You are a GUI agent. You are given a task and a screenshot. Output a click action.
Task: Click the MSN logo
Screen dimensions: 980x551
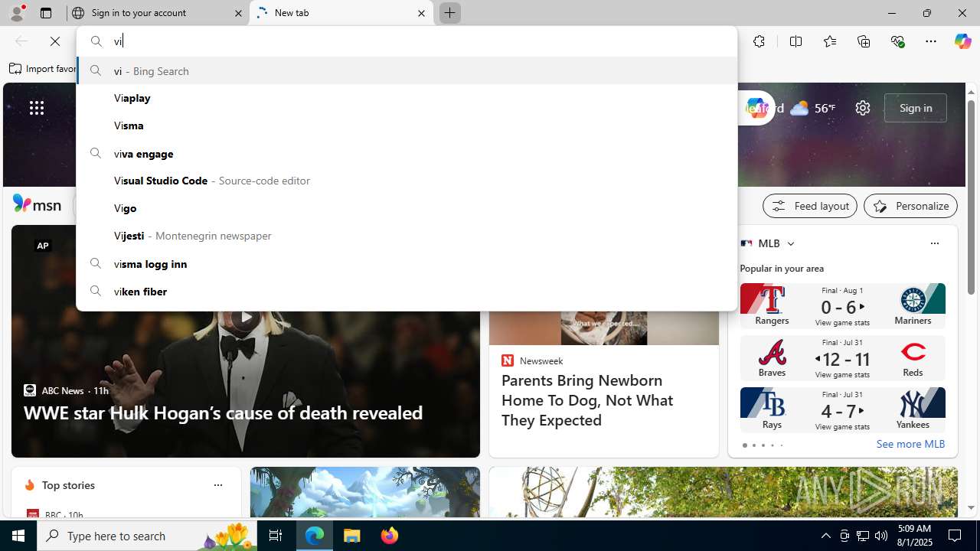click(x=37, y=204)
